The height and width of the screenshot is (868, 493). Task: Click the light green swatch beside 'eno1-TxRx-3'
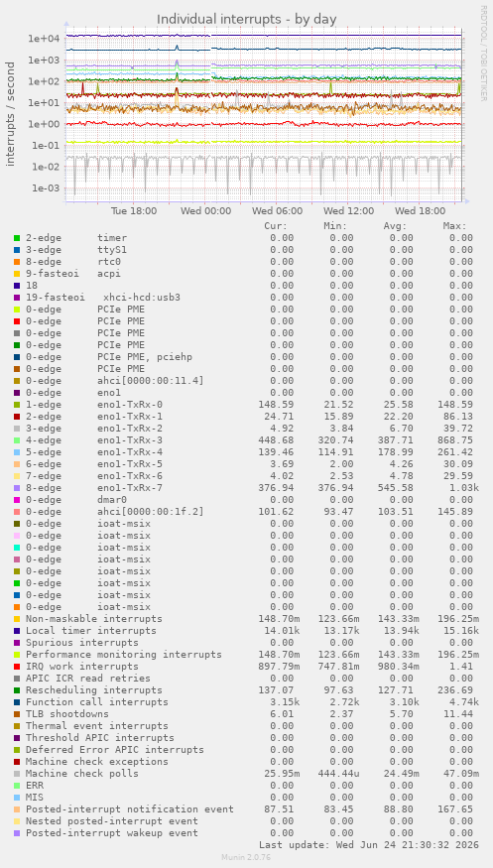pyautogui.click(x=17, y=440)
